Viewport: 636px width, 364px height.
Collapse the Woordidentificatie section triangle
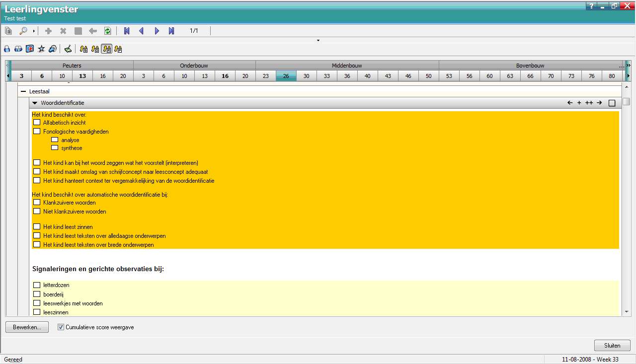pyautogui.click(x=35, y=103)
